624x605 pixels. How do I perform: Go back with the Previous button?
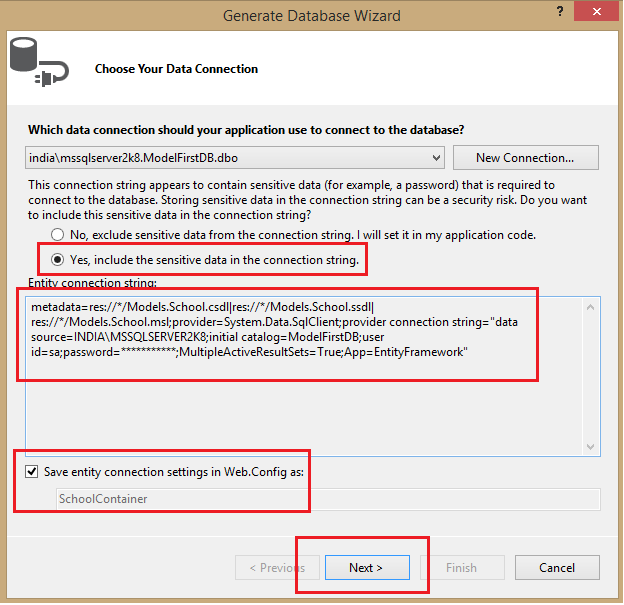(277, 568)
